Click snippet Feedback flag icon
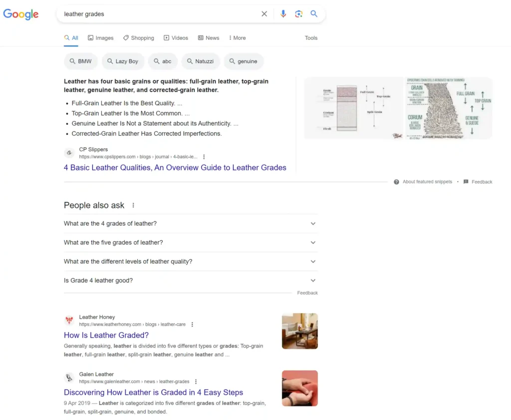 click(466, 182)
